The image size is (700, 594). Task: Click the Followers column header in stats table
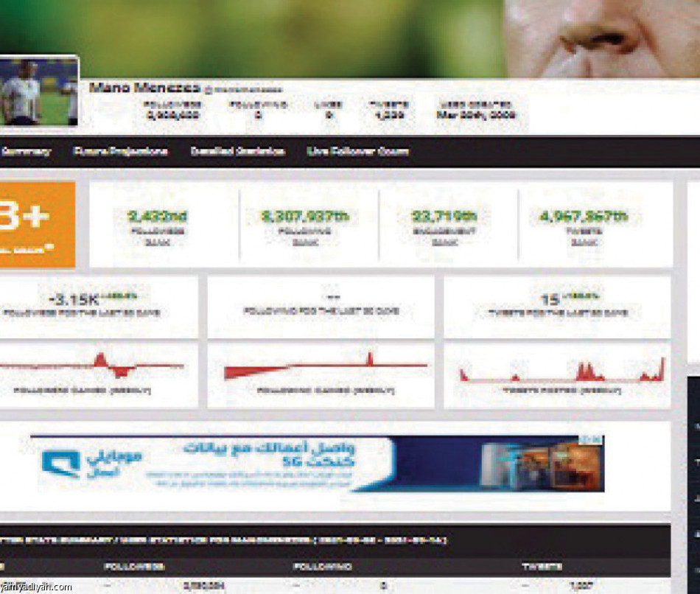(x=134, y=567)
